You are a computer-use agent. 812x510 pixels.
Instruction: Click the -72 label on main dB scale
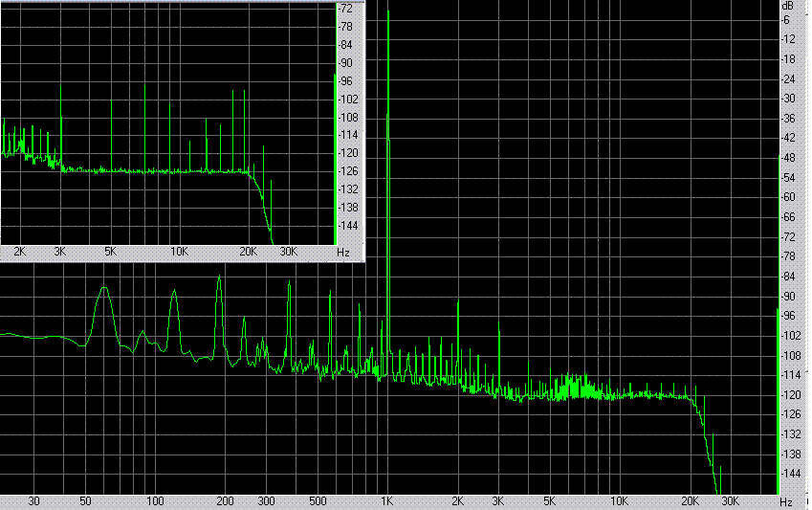788,237
